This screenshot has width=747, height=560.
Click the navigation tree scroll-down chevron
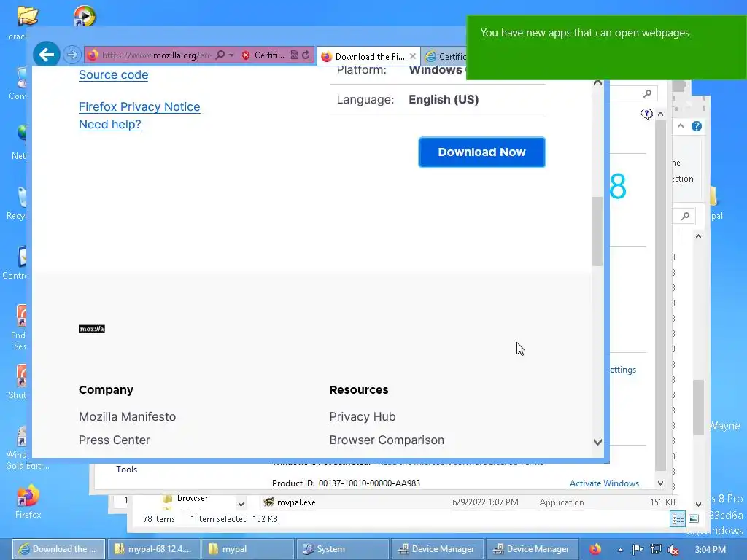pyautogui.click(x=241, y=504)
